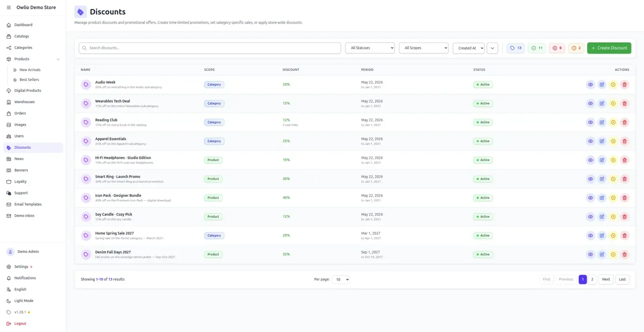Screen dimensions: 644x332
Task: Focus the Search discounts field
Action: [210, 48]
